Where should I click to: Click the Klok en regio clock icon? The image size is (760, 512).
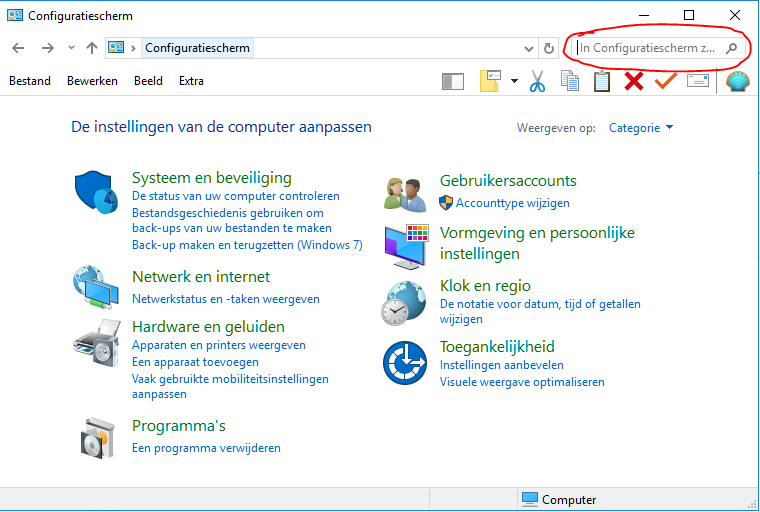click(404, 303)
